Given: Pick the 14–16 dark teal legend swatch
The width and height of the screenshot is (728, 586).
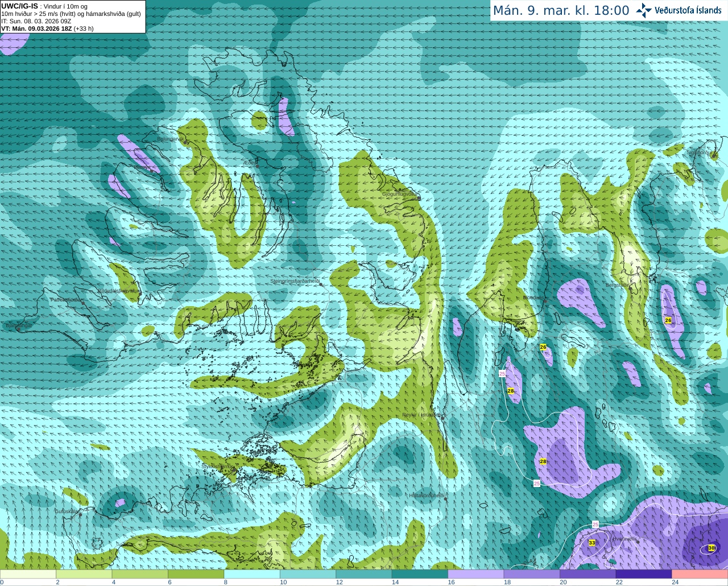Looking at the screenshot, I should 420,574.
